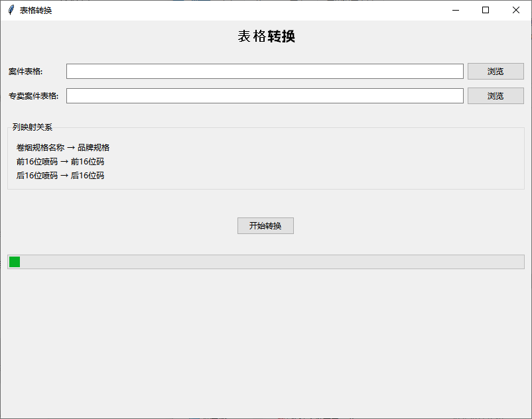Select mapping 前16位喷码 → 前16位码

tap(60, 161)
